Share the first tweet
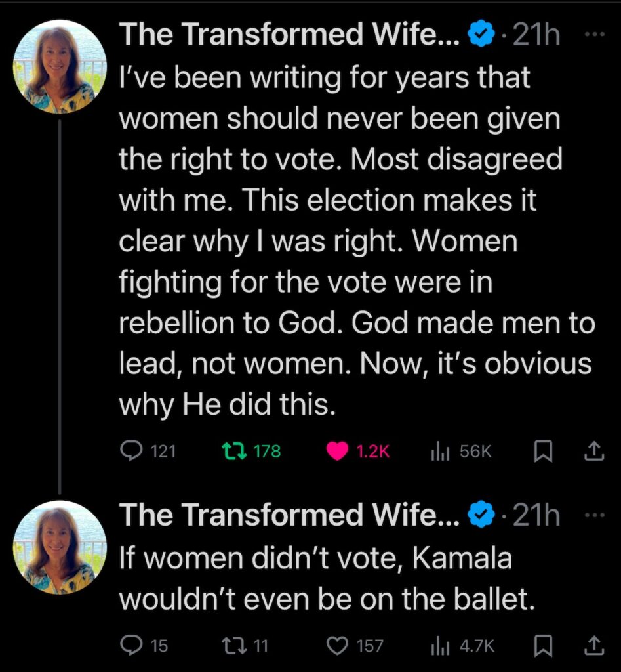The image size is (621, 672). click(593, 450)
